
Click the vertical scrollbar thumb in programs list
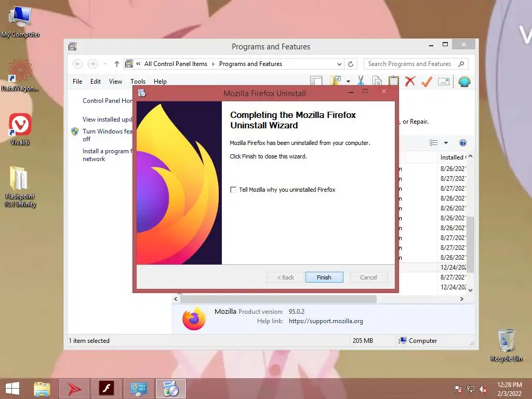point(470,244)
